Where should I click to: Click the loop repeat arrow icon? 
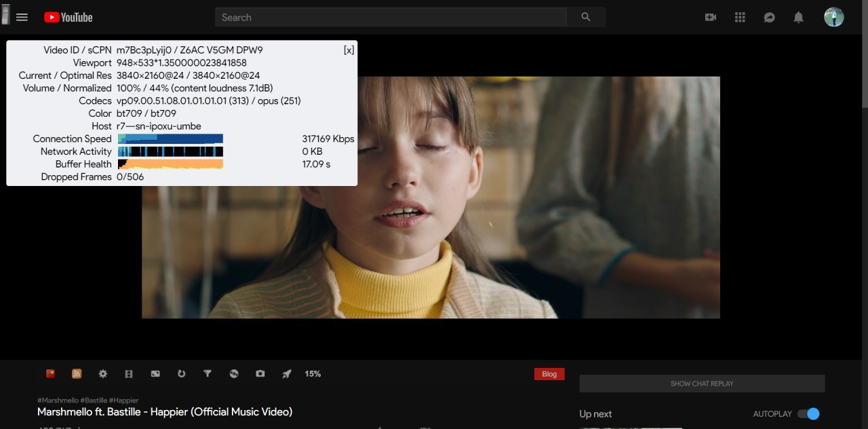click(x=181, y=374)
